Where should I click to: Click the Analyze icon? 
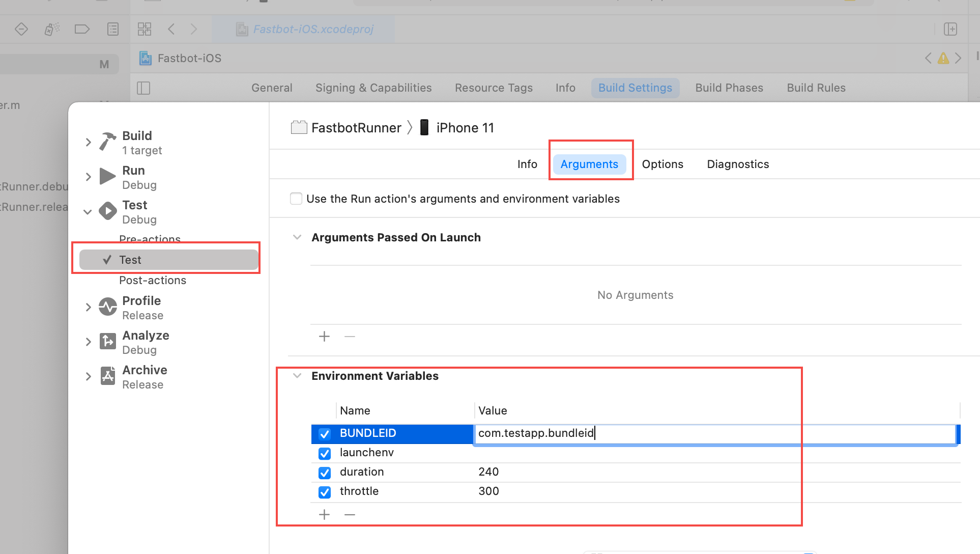107,341
